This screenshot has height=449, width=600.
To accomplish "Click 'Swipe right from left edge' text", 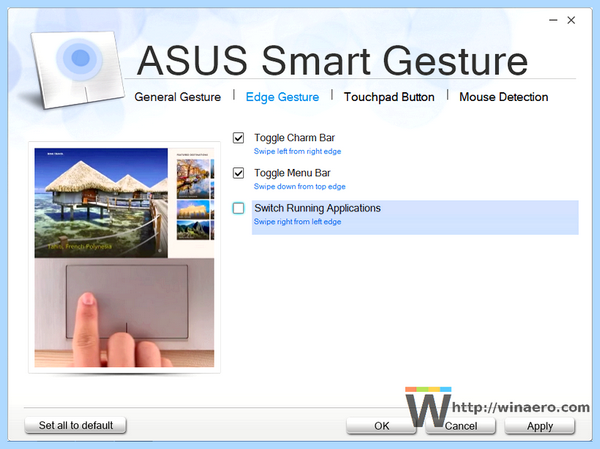I will tap(297, 222).
